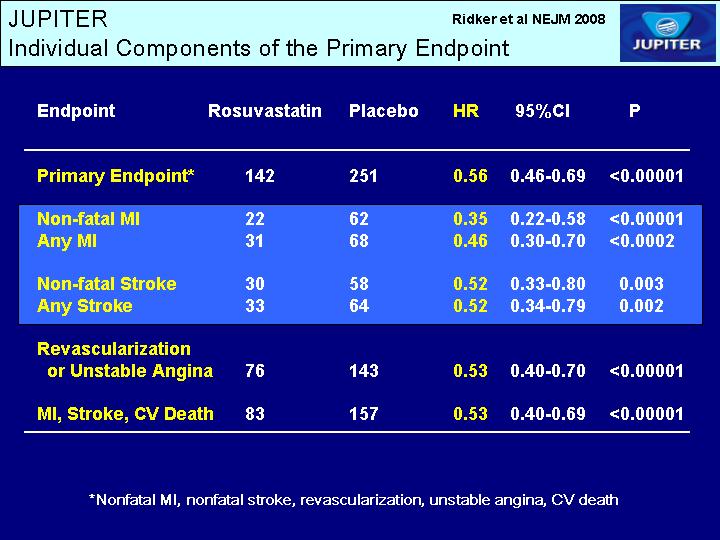Image resolution: width=720 pixels, height=540 pixels.
Task: Click the 'Non-fatal Stroke' row label
Action: [106, 284]
